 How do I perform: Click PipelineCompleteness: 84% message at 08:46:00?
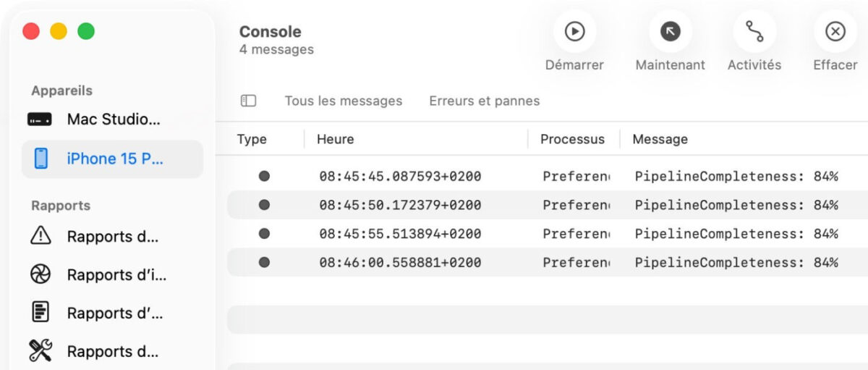(736, 262)
